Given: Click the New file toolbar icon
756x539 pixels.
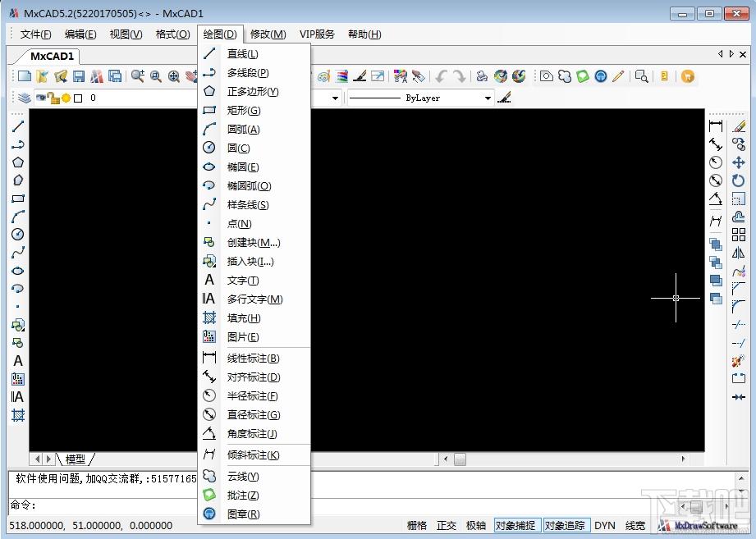Looking at the screenshot, I should pyautogui.click(x=24, y=76).
